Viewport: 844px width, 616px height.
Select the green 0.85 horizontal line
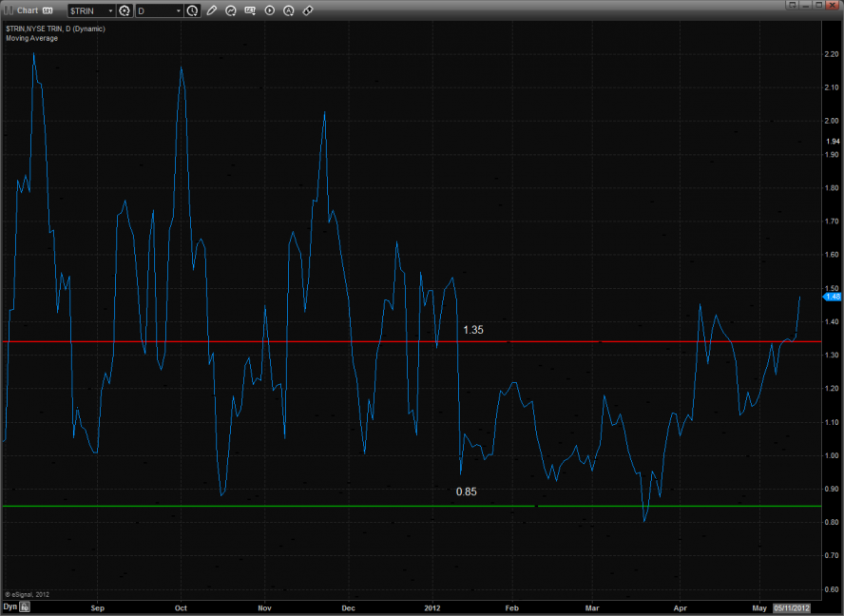(x=285, y=506)
